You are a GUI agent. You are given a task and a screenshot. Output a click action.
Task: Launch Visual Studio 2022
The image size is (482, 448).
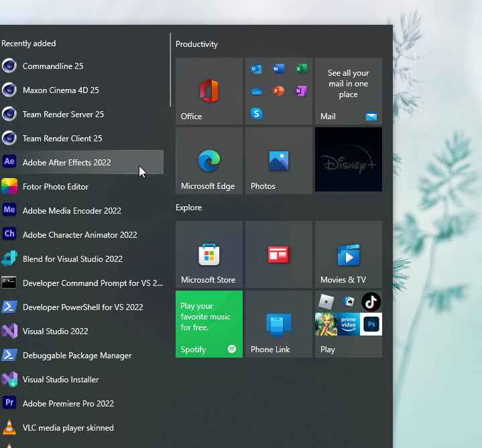click(x=82, y=331)
